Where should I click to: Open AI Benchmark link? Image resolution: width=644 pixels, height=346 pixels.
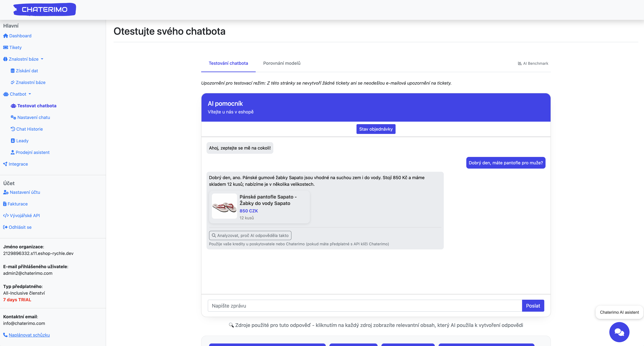(533, 63)
